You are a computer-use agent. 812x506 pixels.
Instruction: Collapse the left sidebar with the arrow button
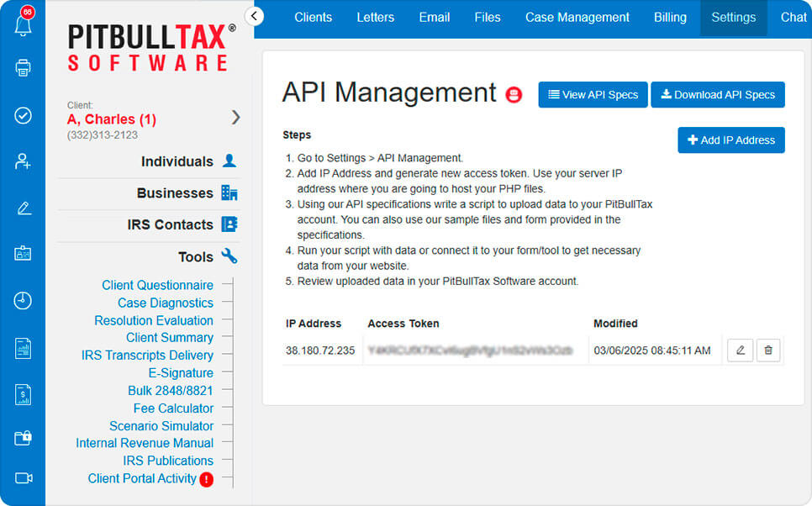click(x=254, y=16)
